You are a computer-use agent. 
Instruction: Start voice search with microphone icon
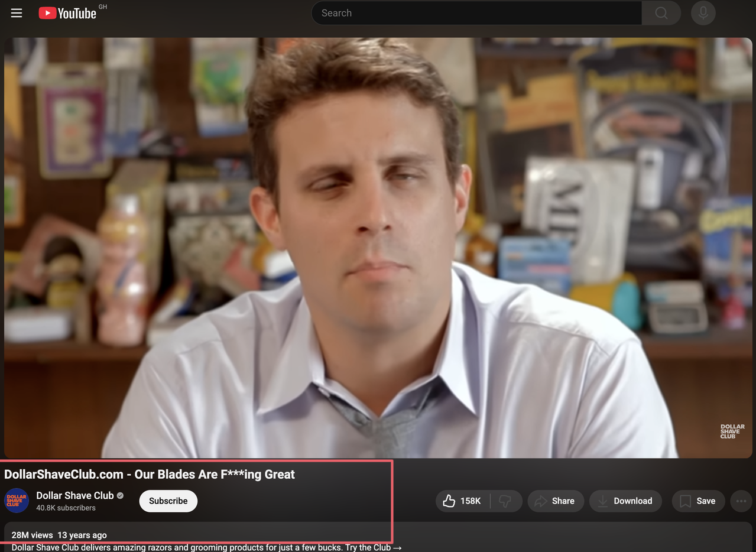703,13
